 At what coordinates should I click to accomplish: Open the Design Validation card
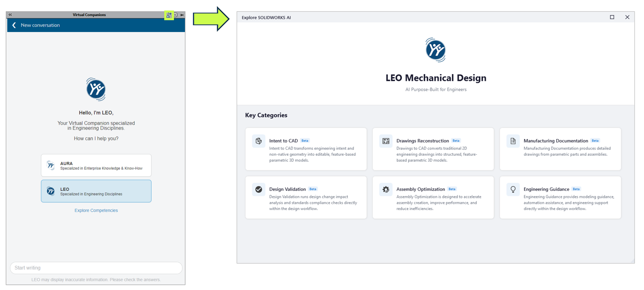(x=306, y=198)
